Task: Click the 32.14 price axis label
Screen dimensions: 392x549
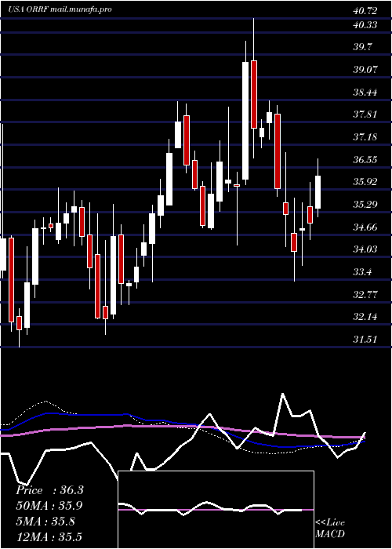Action: pyautogui.click(x=365, y=317)
